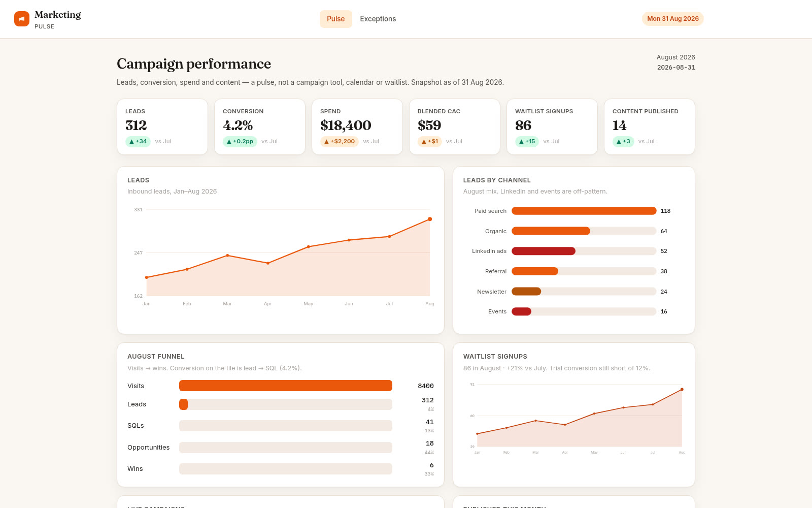The height and width of the screenshot is (508, 812).
Task: Click the Referral channel bar
Action: [535, 271]
